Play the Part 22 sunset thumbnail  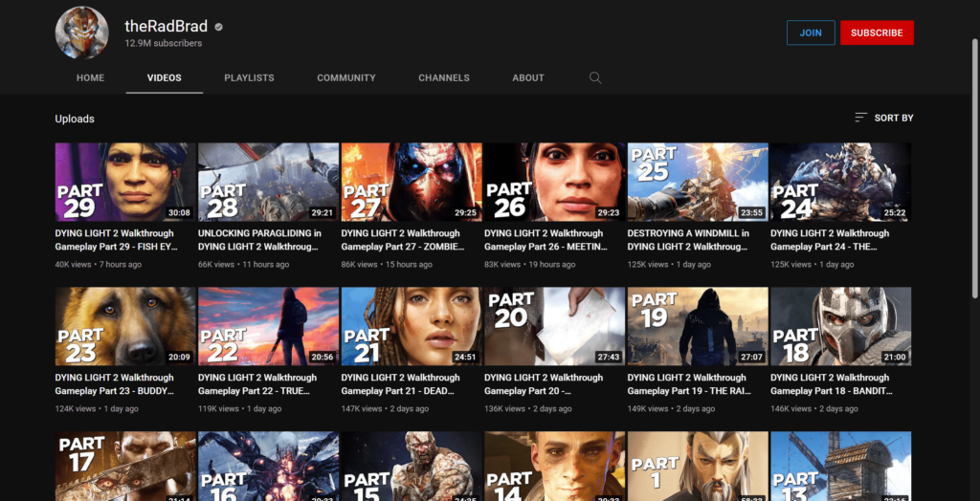click(x=269, y=326)
